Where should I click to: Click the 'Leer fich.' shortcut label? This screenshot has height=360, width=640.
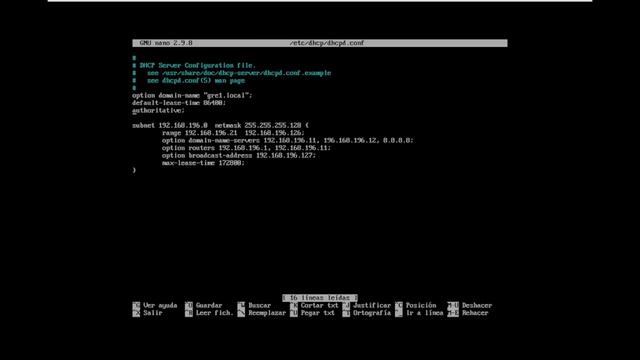click(214, 313)
